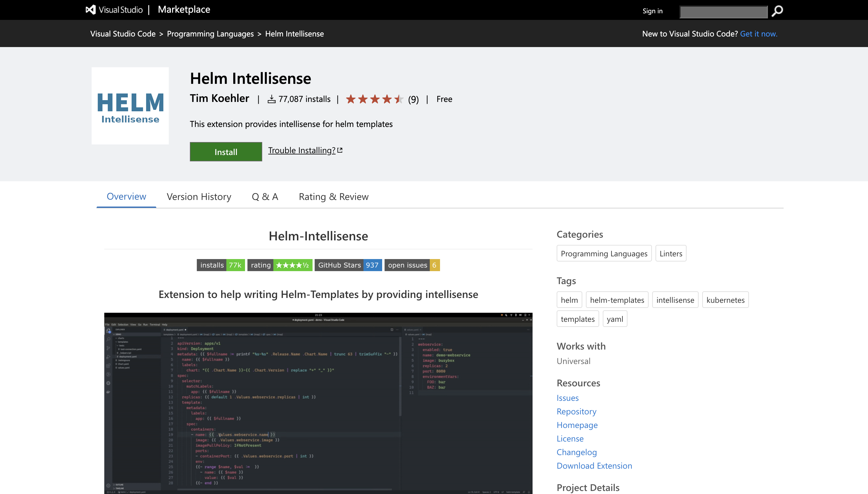
Task: Click the kubernetes tag label
Action: pyautogui.click(x=725, y=300)
